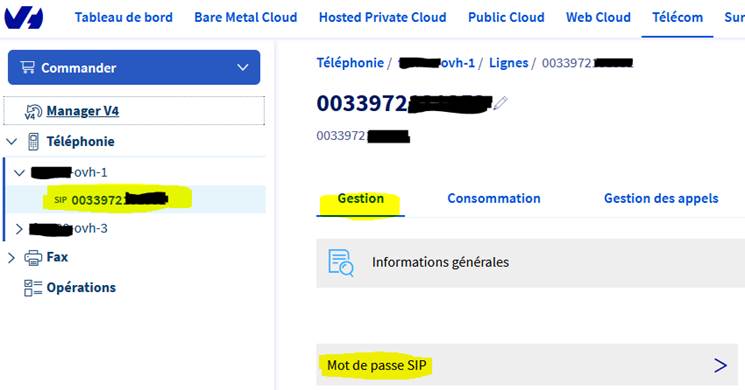
Task: Select the ovh-1 account label
Action: click(69, 172)
